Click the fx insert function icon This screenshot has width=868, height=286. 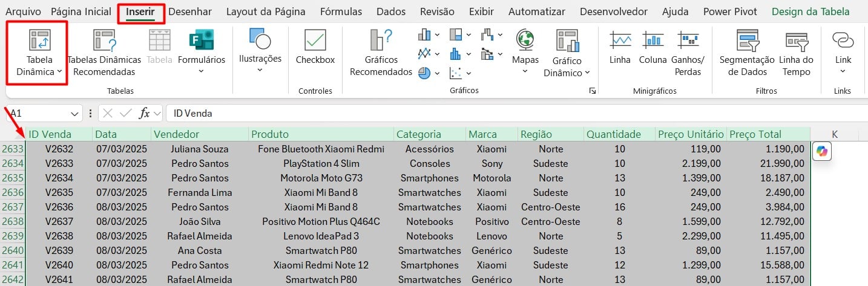(144, 113)
